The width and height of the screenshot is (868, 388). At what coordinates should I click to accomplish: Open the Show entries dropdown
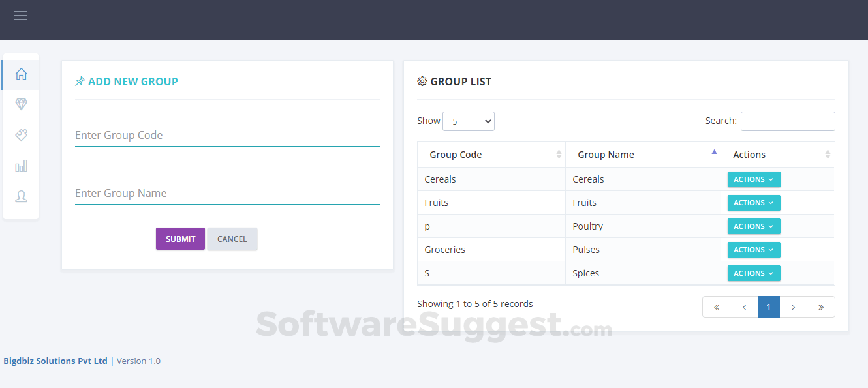click(x=468, y=121)
